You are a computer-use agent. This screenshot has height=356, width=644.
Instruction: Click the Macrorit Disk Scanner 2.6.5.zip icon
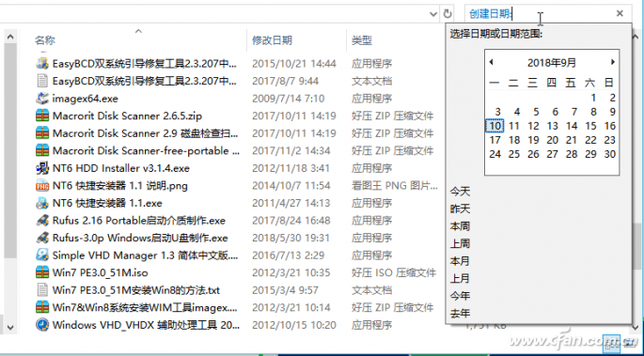tap(42, 116)
